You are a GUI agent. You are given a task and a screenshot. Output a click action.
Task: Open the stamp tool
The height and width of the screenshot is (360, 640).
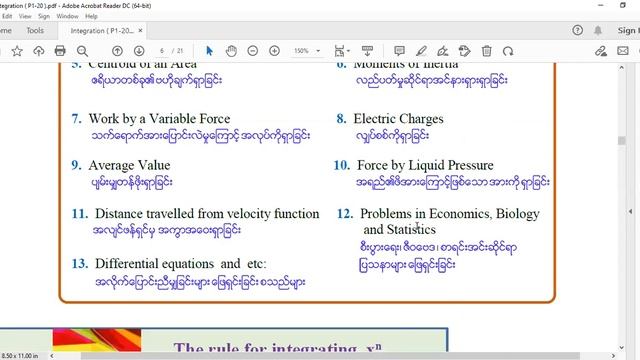point(464,51)
